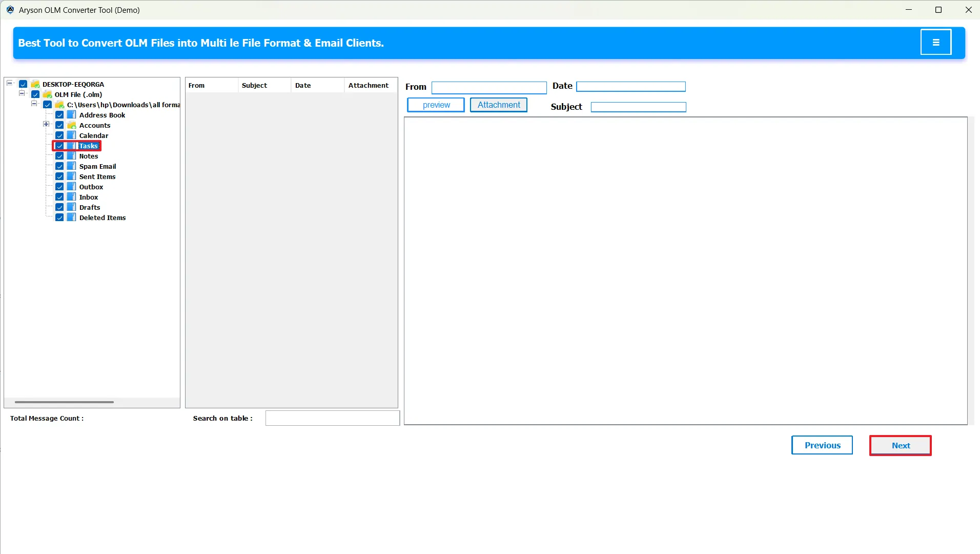The image size is (980, 554).
Task: Select the Spam Email folder icon
Action: pos(72,166)
